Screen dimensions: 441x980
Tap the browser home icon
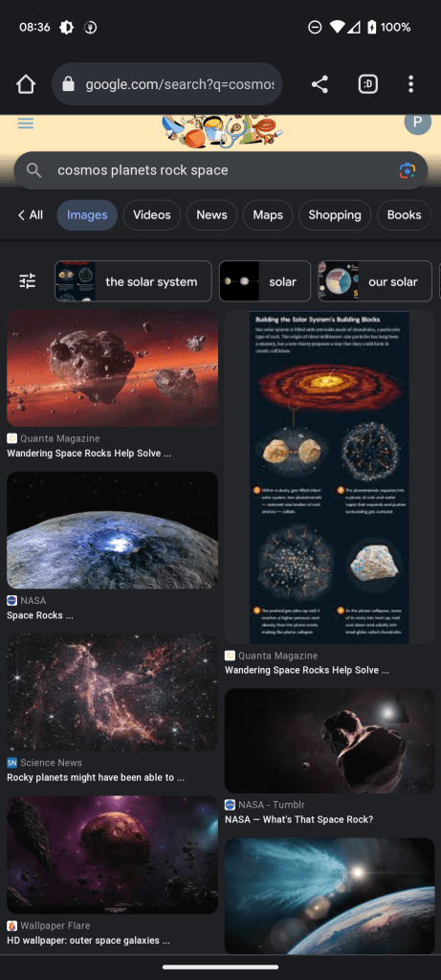point(26,84)
